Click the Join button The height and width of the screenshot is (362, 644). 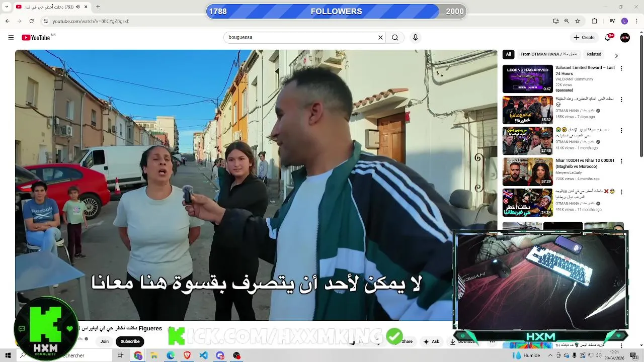[x=104, y=341]
